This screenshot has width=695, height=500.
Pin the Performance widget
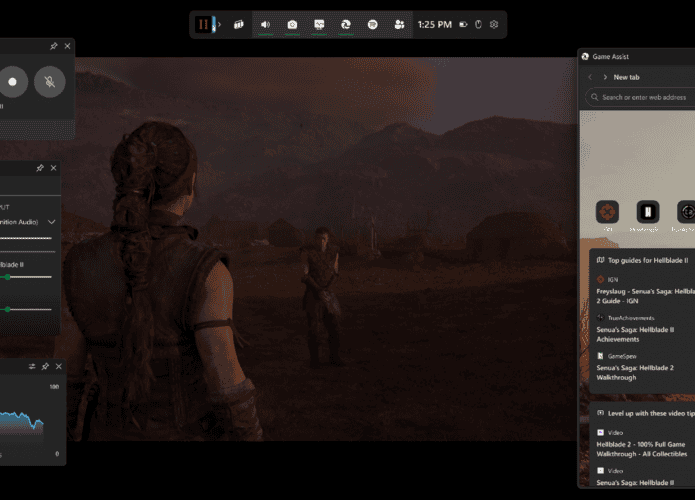pyautogui.click(x=45, y=367)
